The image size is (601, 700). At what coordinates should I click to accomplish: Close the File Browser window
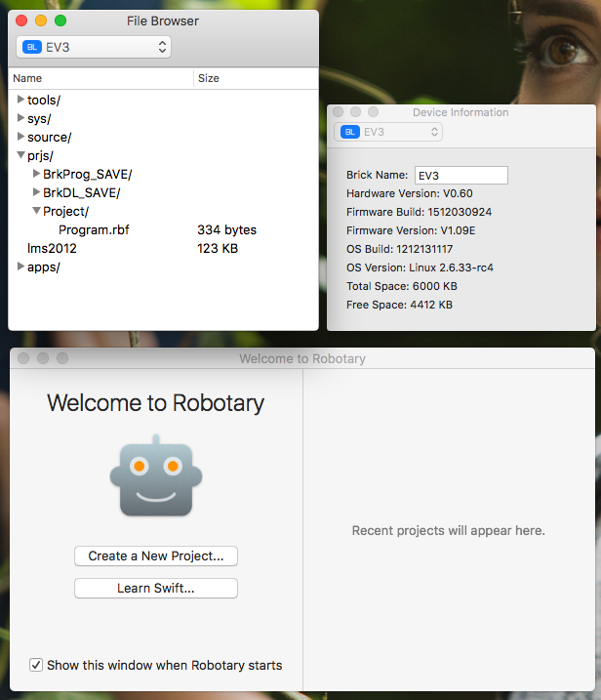click(21, 21)
